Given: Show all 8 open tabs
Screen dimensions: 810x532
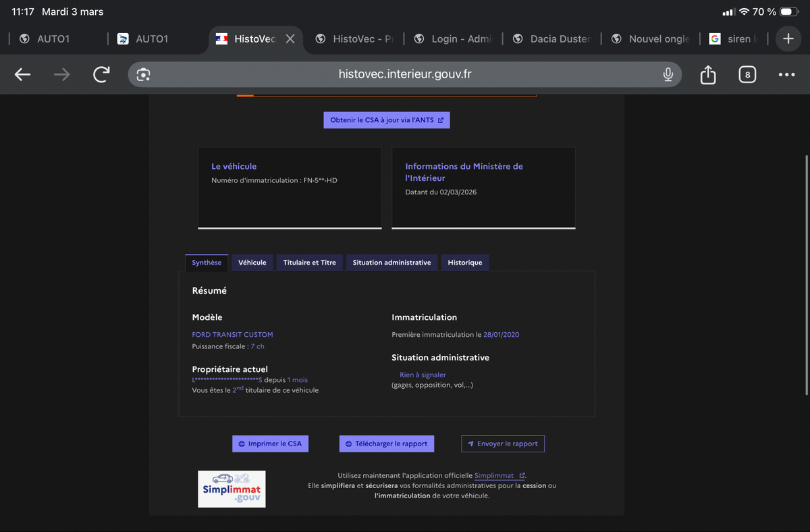Looking at the screenshot, I should pos(747,74).
